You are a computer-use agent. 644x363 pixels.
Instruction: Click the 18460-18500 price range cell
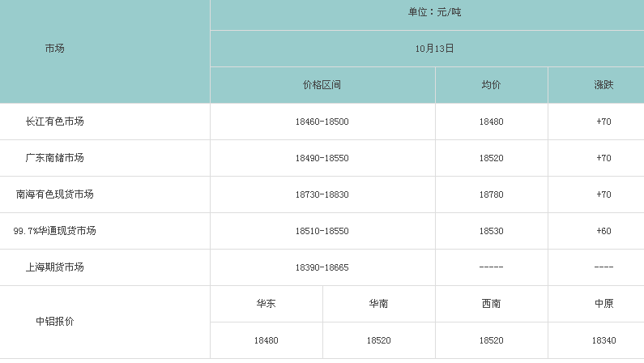click(x=322, y=122)
